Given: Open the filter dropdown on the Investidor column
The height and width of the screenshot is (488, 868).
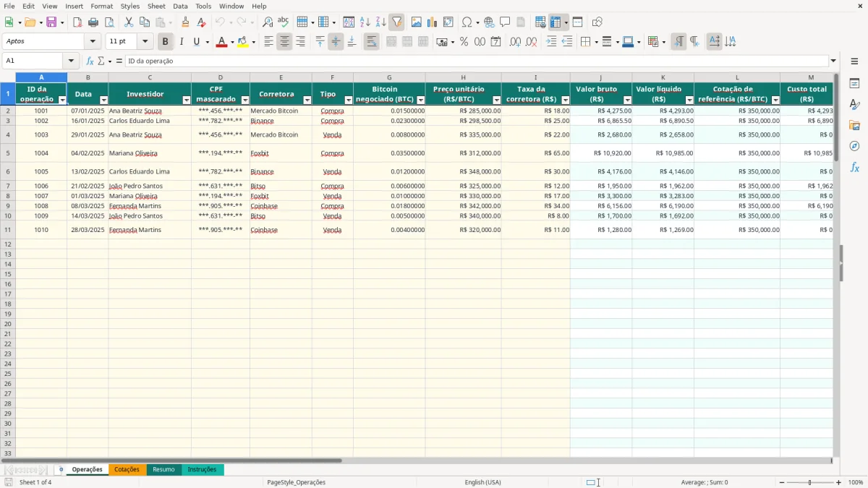Looking at the screenshot, I should [187, 100].
